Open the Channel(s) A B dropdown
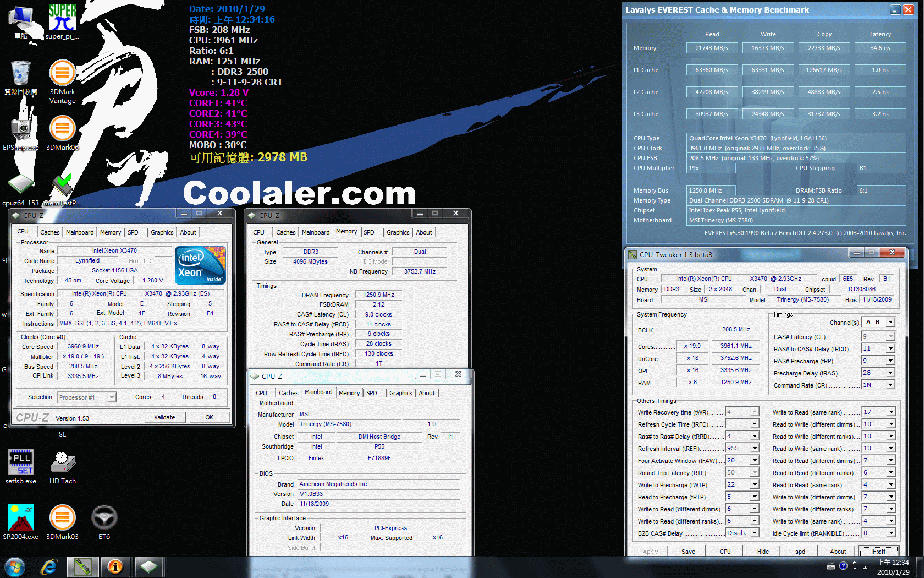 (x=878, y=322)
